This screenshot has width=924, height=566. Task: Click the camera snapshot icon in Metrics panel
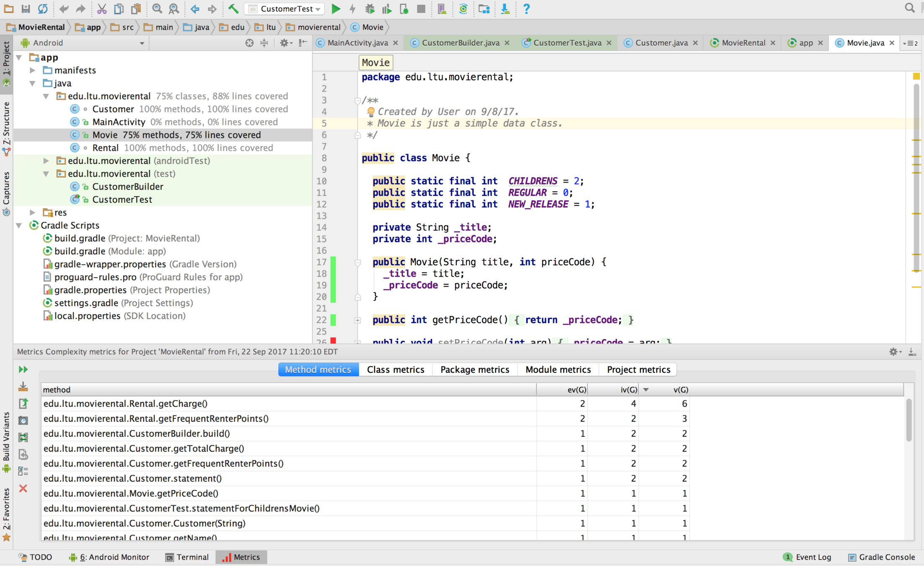click(x=23, y=421)
